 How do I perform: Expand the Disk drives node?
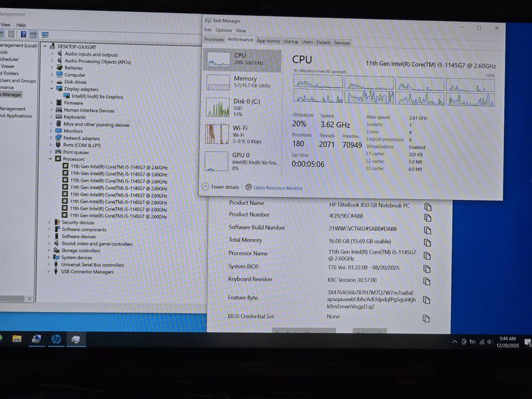click(52, 82)
